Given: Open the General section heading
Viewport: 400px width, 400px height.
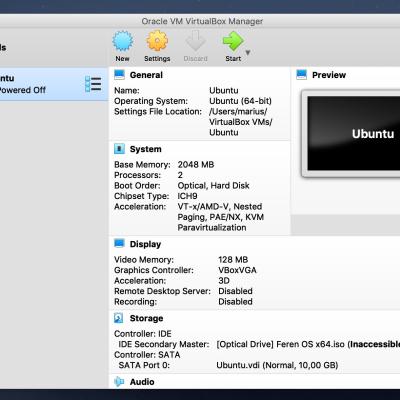Looking at the screenshot, I should pos(146,75).
